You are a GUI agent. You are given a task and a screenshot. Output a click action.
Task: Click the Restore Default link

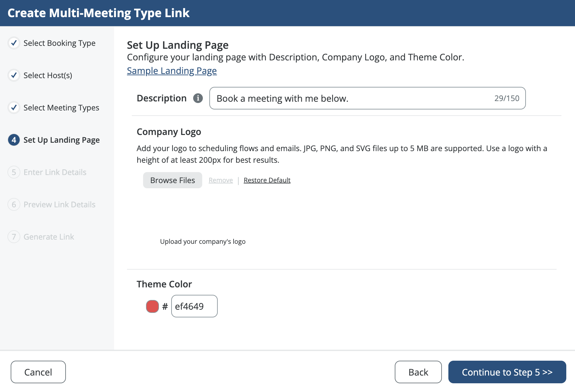(267, 180)
